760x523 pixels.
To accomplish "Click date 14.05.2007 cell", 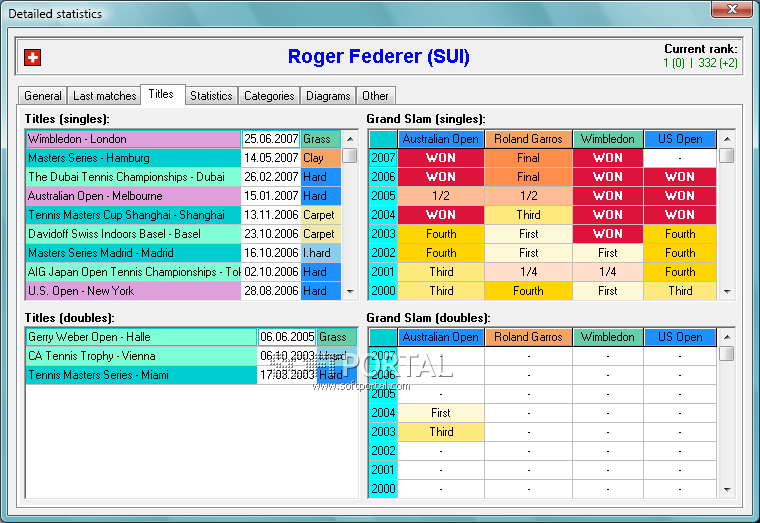I will click(x=271, y=158).
